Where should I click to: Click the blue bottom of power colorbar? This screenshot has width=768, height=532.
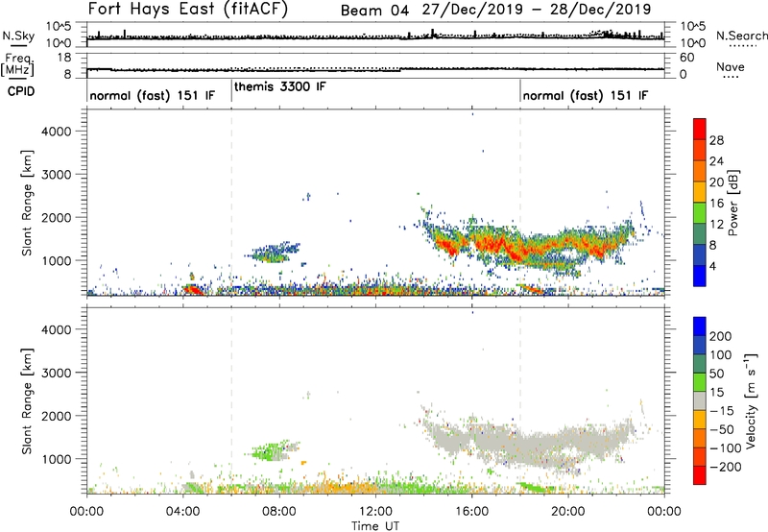click(700, 276)
